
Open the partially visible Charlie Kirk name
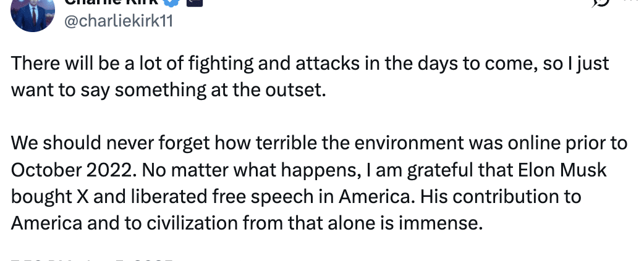112,2
